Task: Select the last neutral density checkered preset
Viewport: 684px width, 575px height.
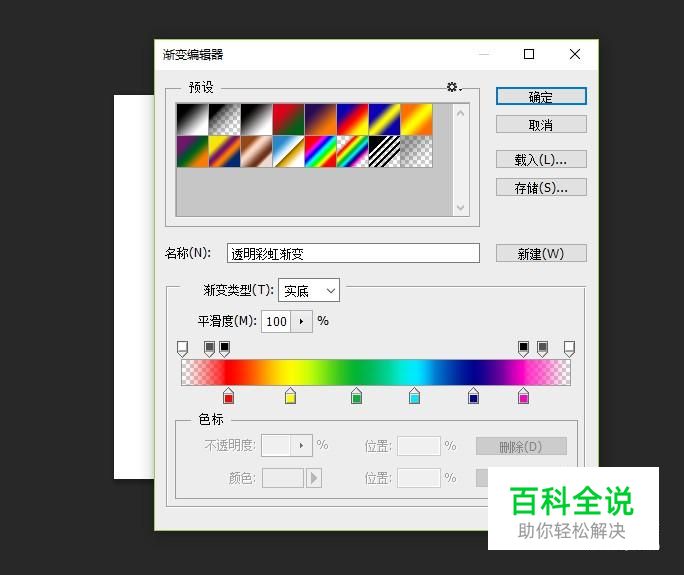Action: [417, 151]
